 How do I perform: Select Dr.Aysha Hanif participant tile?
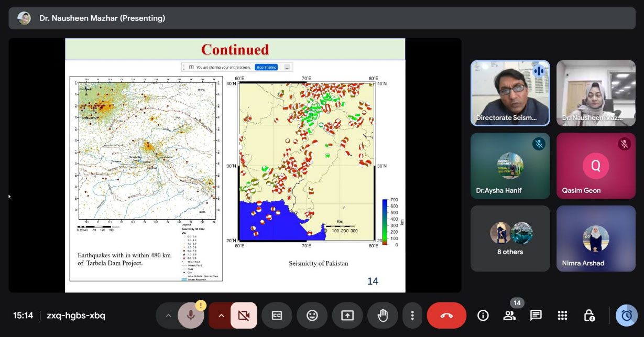pos(510,166)
